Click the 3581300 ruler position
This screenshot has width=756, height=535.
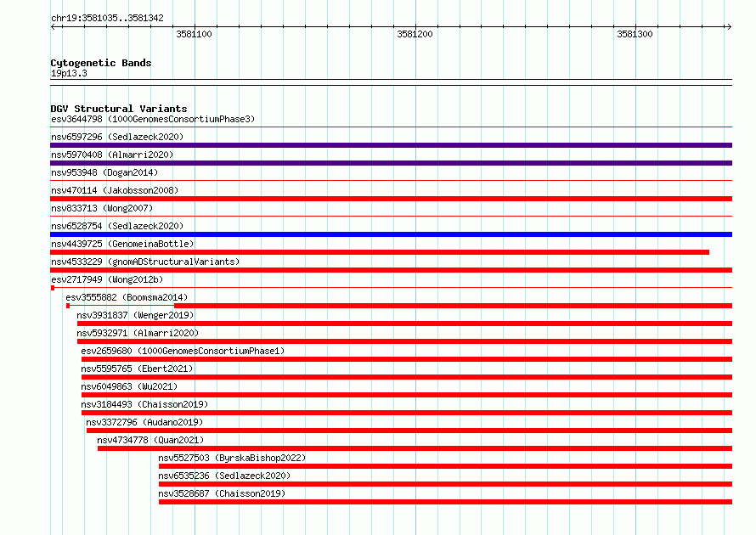tap(635, 34)
